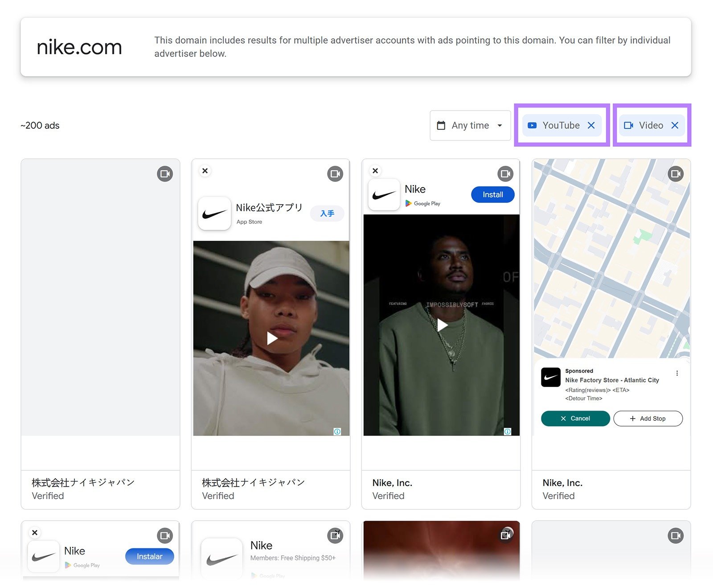
Task: Click the camera icon in Video chip
Action: click(x=628, y=125)
